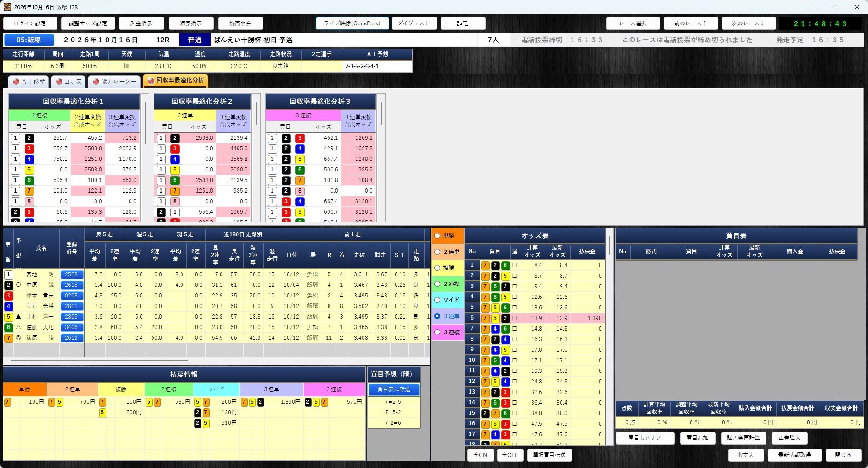Switch to the 出走表 tab
The image size is (868, 468).
pyautogui.click(x=68, y=81)
